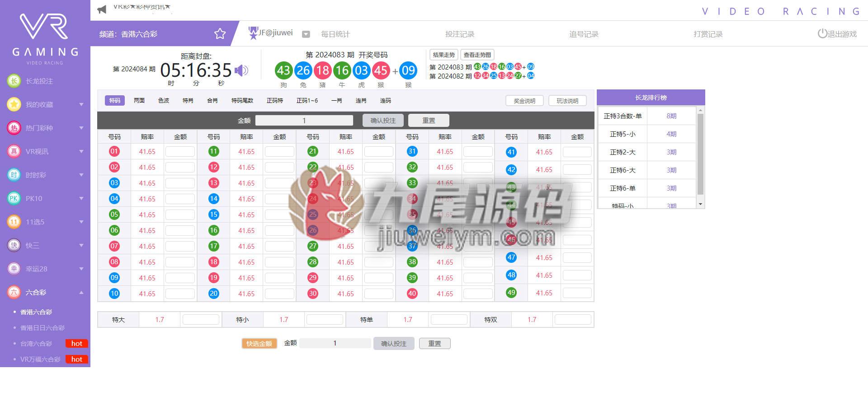Switch to the 色波 tab
The image size is (868, 415).
click(164, 100)
